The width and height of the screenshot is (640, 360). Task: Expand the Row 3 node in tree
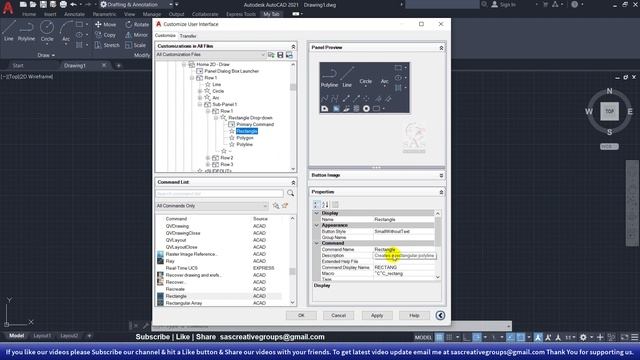pyautogui.click(x=208, y=164)
